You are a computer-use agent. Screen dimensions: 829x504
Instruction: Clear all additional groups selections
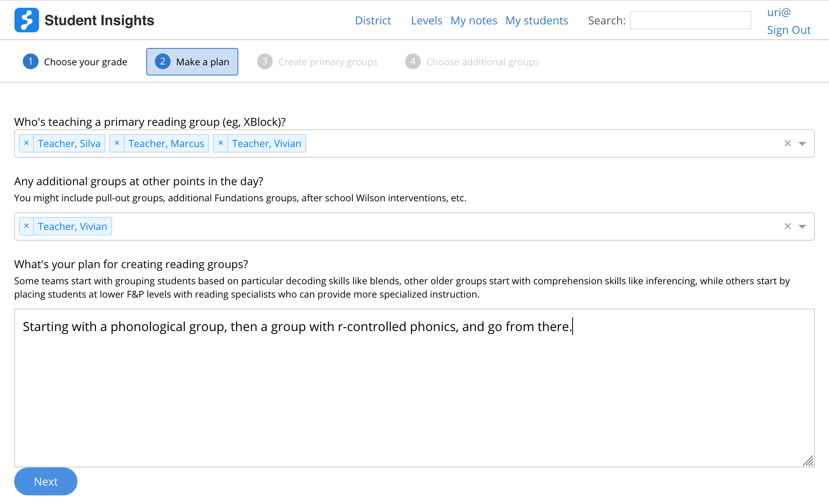click(x=787, y=226)
